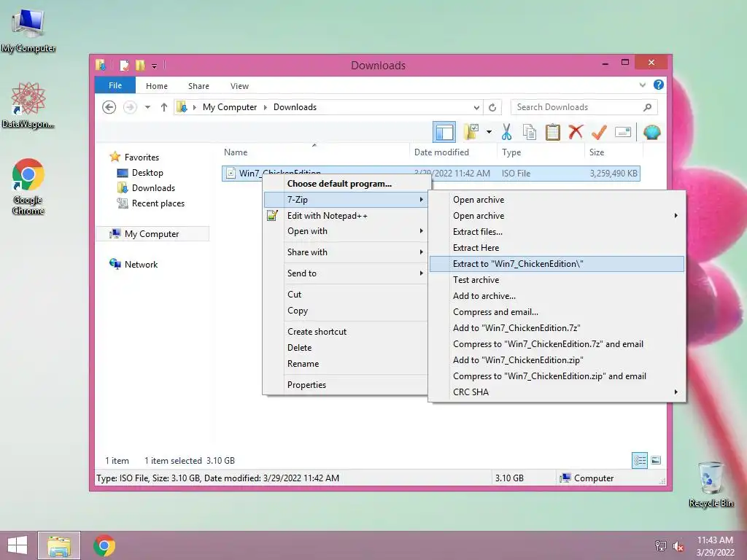Select Cut in context menu
The image size is (747, 560).
[346, 295]
